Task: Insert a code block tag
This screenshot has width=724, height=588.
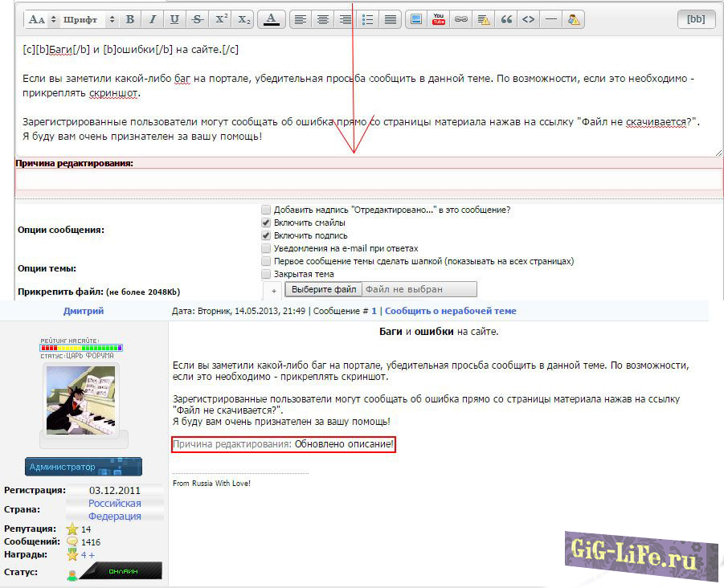Action: [528, 19]
